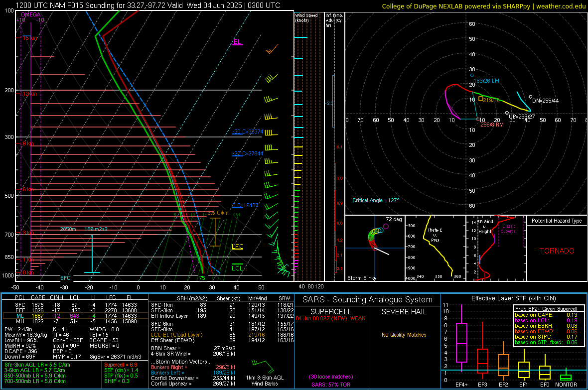Click the red 'Bunkers Right =' row
The width and height of the screenshot is (588, 390).
pos(193,367)
